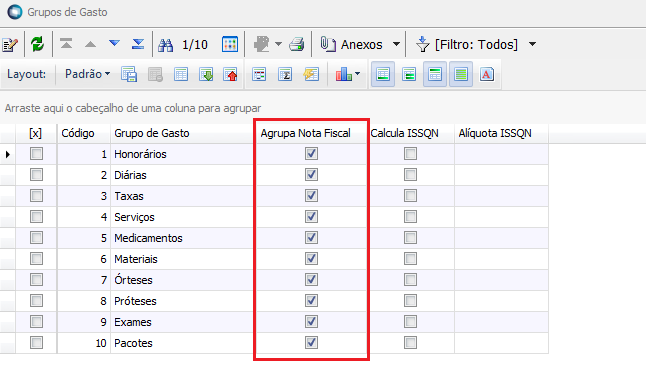Click the bar chart icon

pos(343,75)
